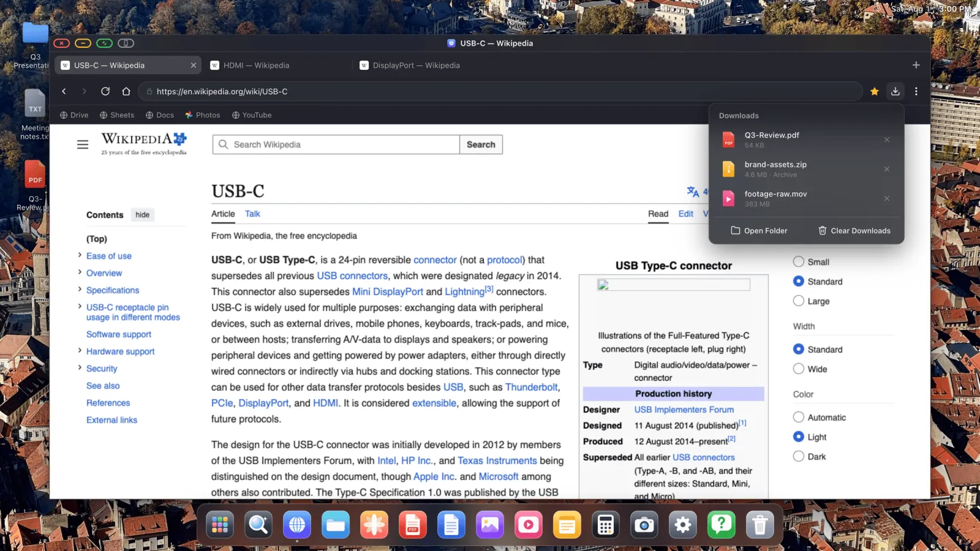Viewport: 980px width, 551px height.
Task: Choose Wide width option
Action: coord(799,369)
